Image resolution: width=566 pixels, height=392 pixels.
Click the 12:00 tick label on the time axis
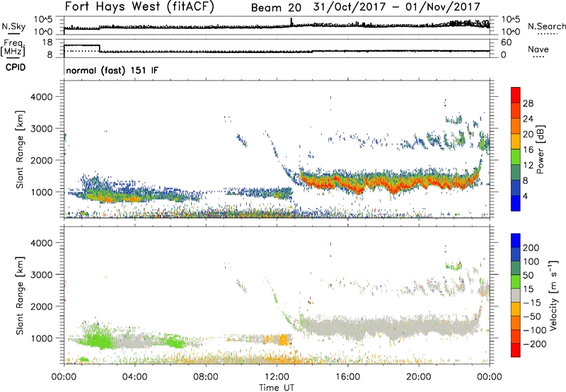277,377
